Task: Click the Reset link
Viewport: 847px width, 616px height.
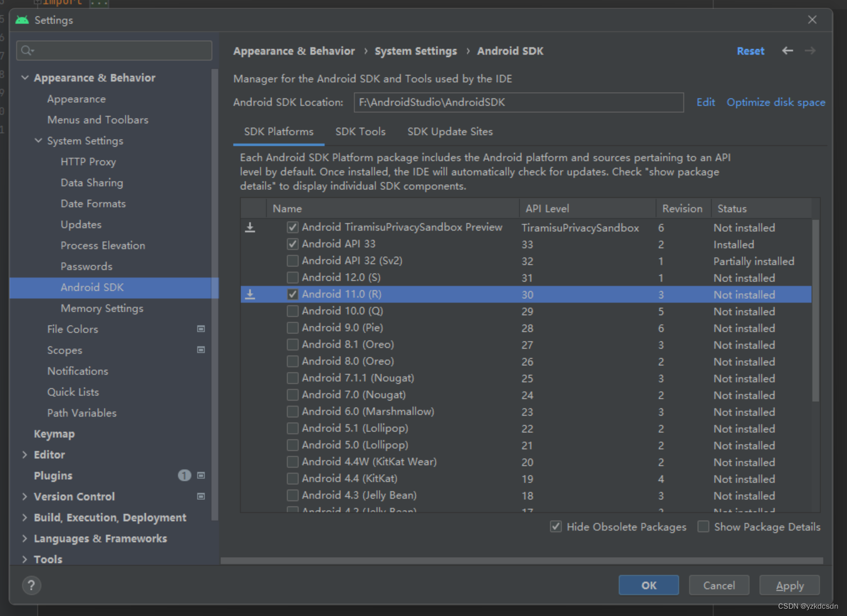Action: [750, 51]
